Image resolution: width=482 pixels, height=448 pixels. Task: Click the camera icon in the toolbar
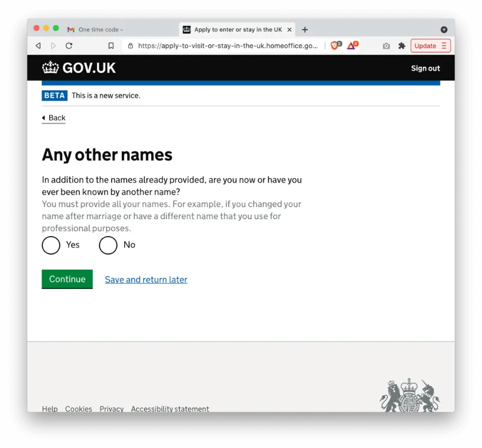point(386,46)
